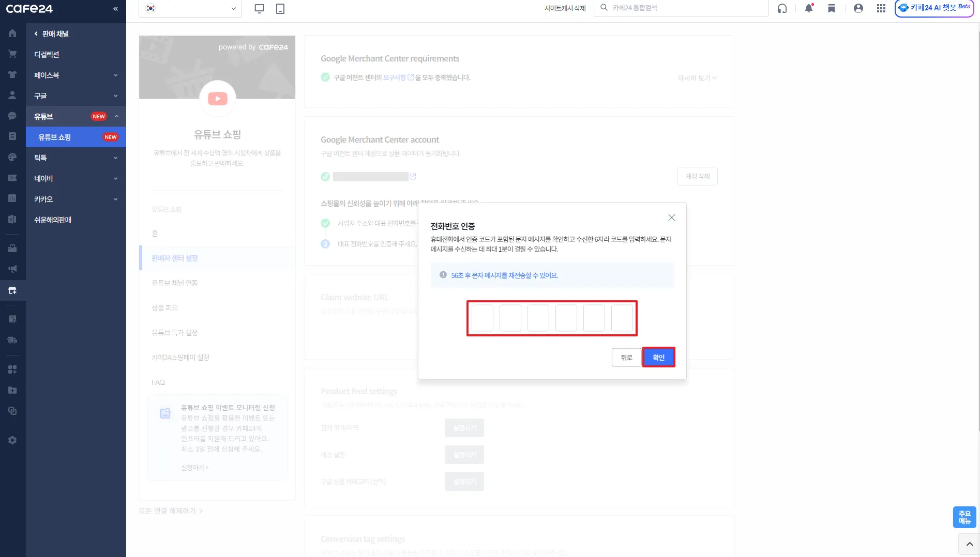Open the delivery truck icon in rail
980x557 pixels.
(x=12, y=340)
